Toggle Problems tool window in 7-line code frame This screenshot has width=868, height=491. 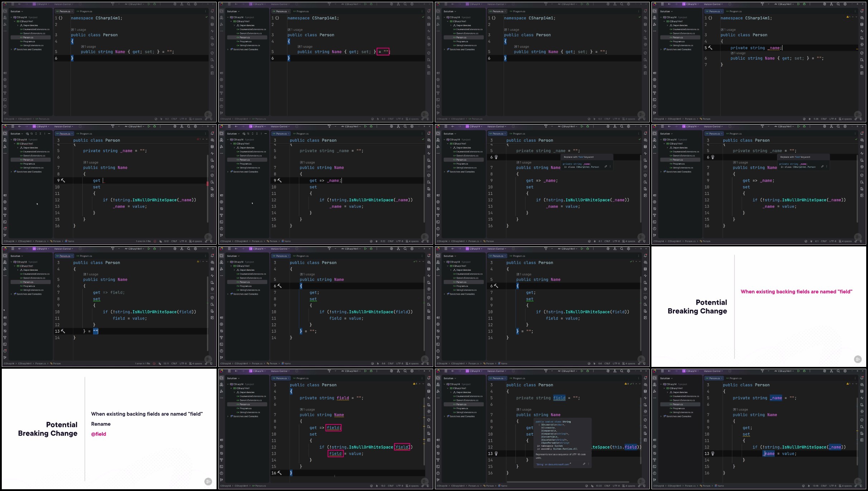click(x=655, y=106)
